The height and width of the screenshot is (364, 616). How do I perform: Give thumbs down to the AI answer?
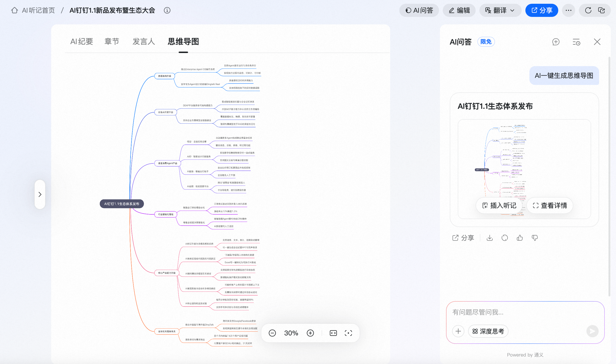point(535,238)
